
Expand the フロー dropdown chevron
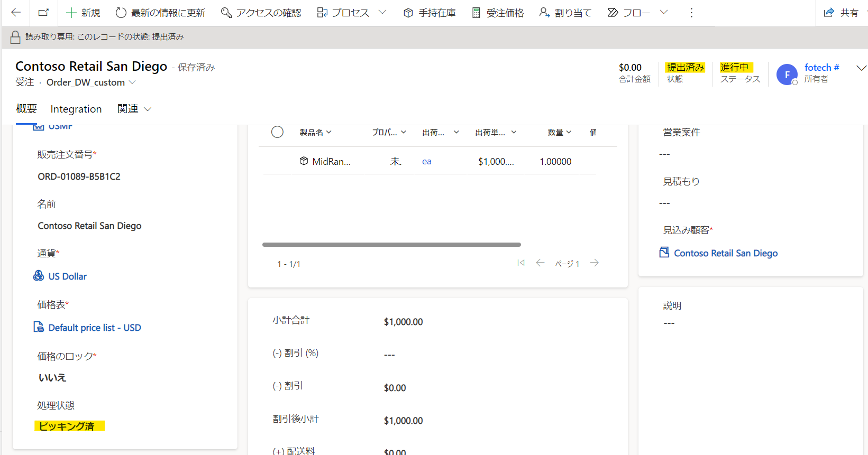664,13
